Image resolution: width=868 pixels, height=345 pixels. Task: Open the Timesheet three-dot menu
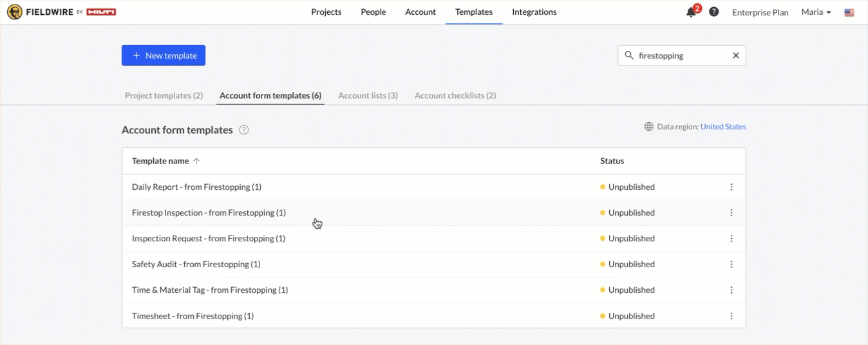click(731, 316)
